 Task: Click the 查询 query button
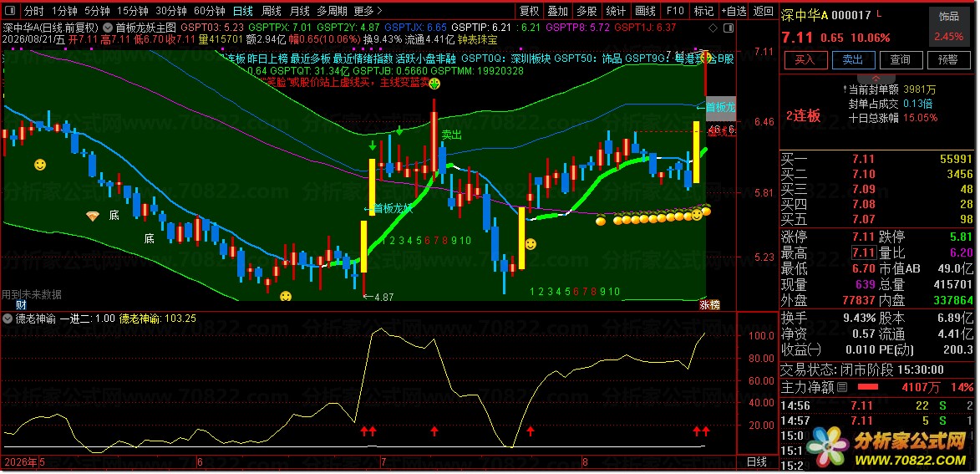[901, 59]
